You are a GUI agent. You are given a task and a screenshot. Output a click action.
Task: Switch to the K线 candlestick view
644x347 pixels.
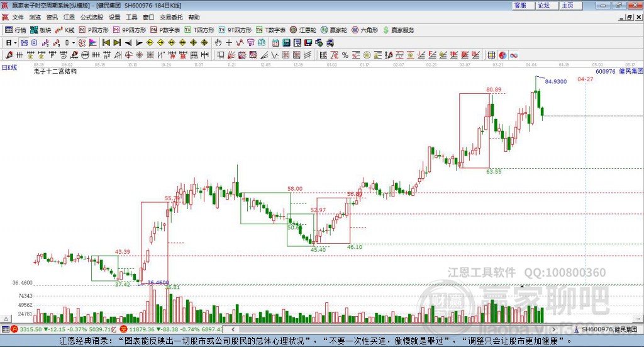click(65, 30)
